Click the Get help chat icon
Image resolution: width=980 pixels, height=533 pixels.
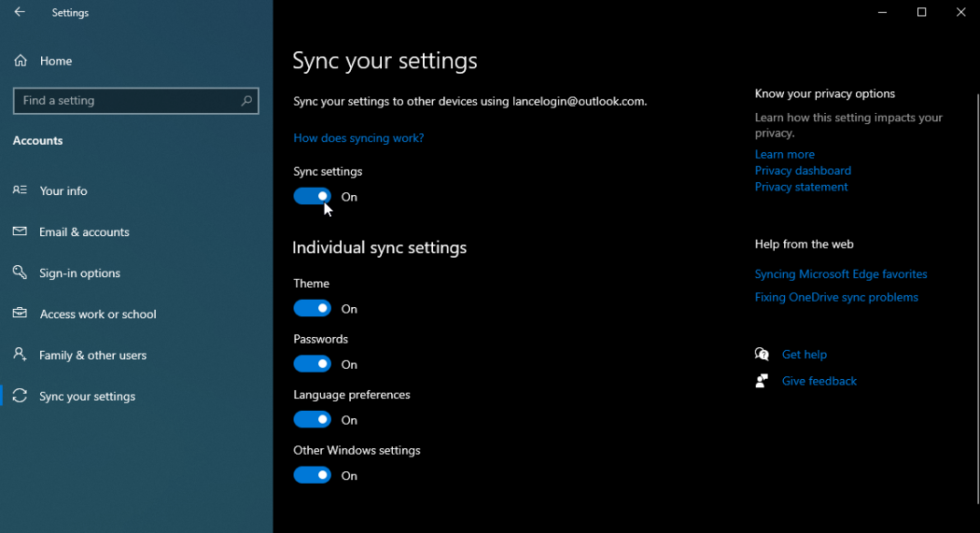762,355
